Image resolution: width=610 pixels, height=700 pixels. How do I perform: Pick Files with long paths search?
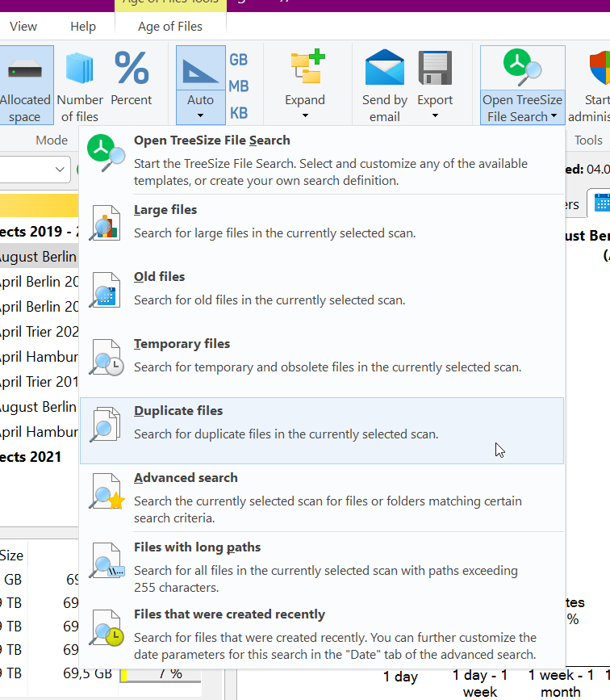[x=197, y=547]
